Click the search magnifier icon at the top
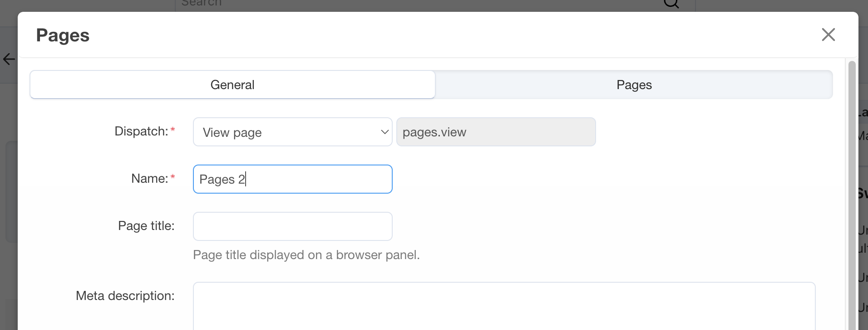 (671, 4)
